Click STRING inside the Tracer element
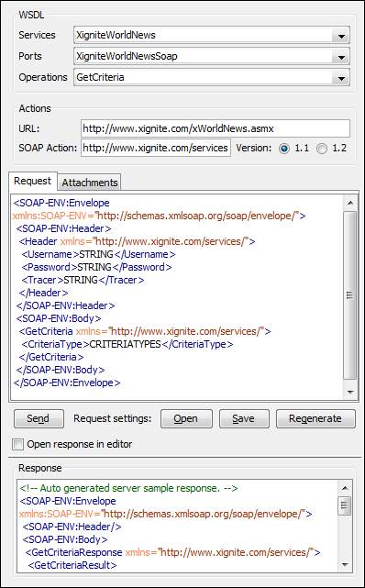The height and width of the screenshot is (588, 365). [81, 280]
